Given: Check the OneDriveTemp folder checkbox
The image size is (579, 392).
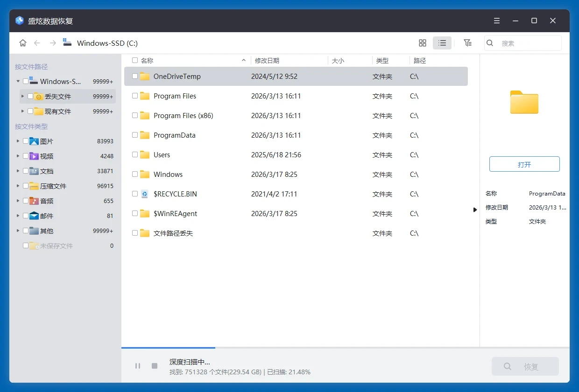Looking at the screenshot, I should click(135, 76).
